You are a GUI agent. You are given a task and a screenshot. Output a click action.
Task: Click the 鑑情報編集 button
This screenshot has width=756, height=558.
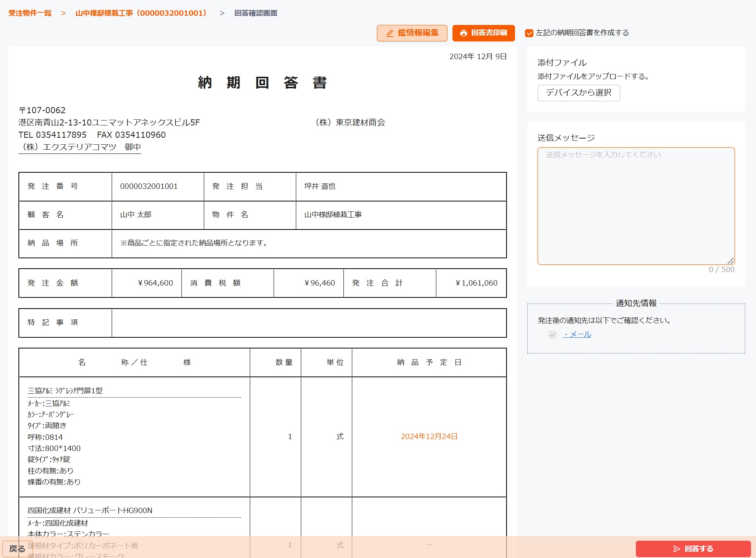point(412,33)
